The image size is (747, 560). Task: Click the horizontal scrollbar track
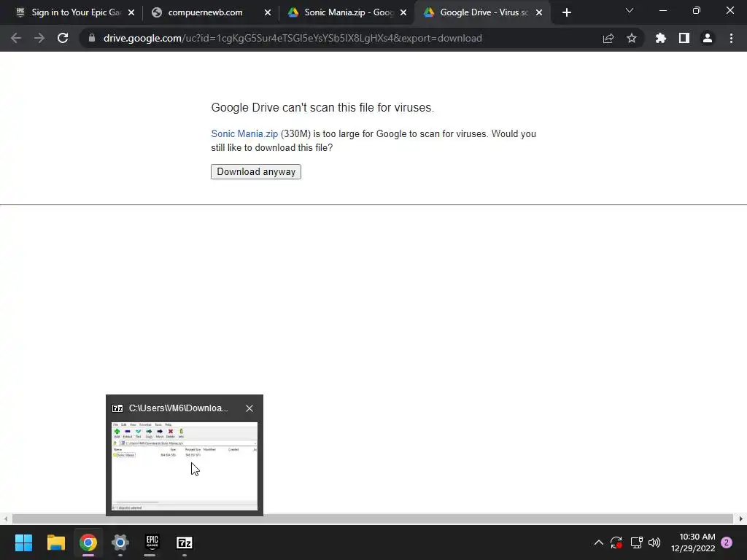point(373,519)
